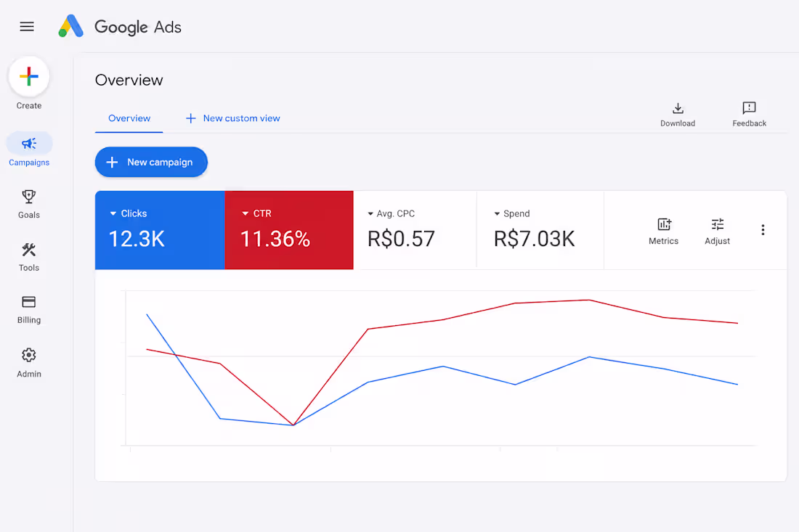This screenshot has width=799, height=532.
Task: Open the three-dot more options menu
Action: [x=763, y=229]
